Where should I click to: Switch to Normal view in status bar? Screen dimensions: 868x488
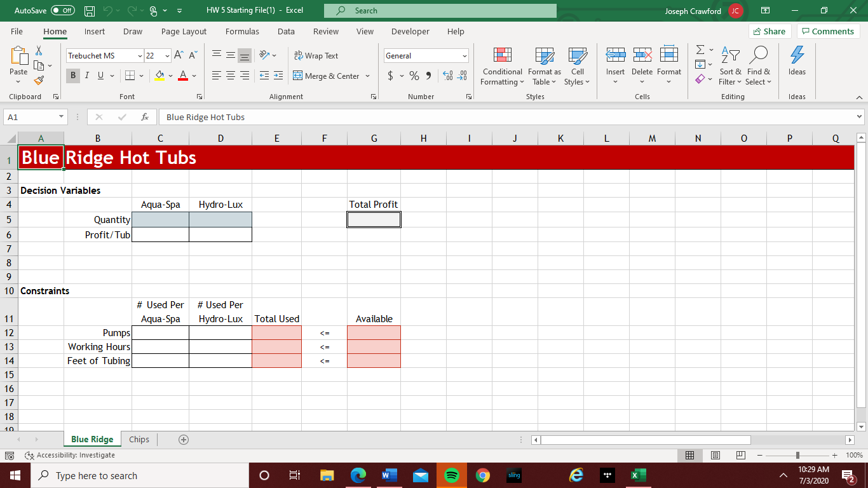click(x=690, y=455)
